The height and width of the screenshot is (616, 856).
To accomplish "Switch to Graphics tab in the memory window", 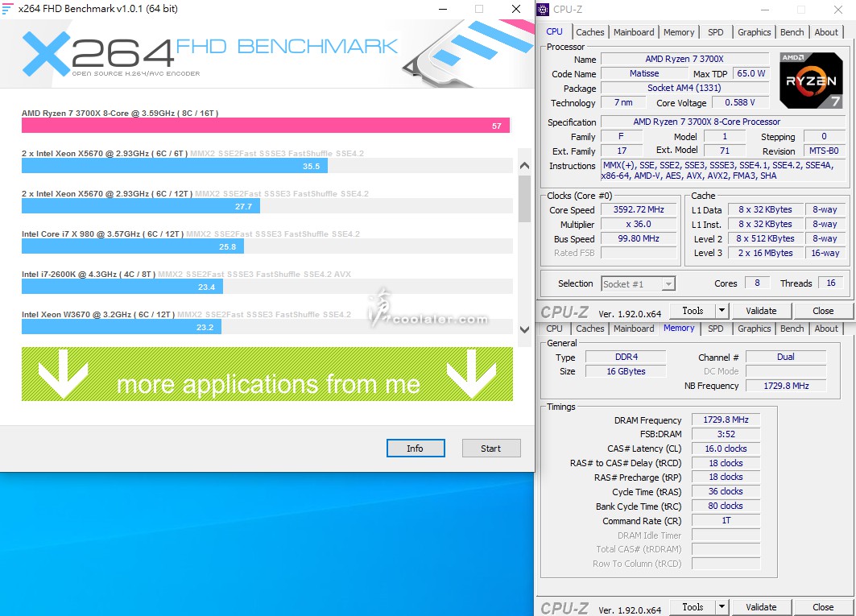I will (x=754, y=329).
